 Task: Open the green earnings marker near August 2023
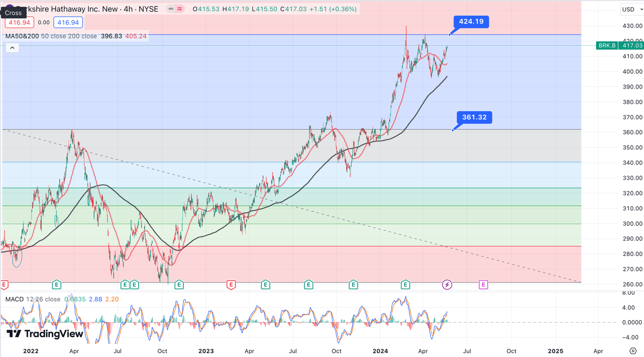(x=308, y=284)
